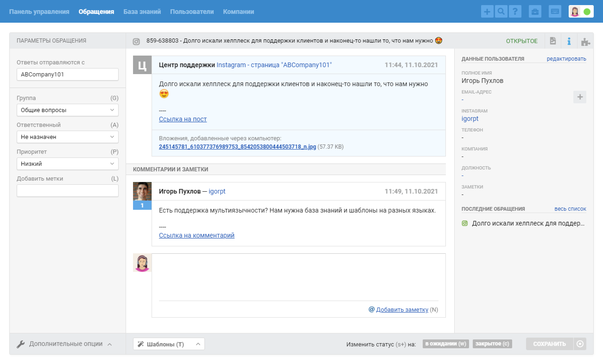Open the Группа dropdown (Общие вопросы)

tap(67, 110)
